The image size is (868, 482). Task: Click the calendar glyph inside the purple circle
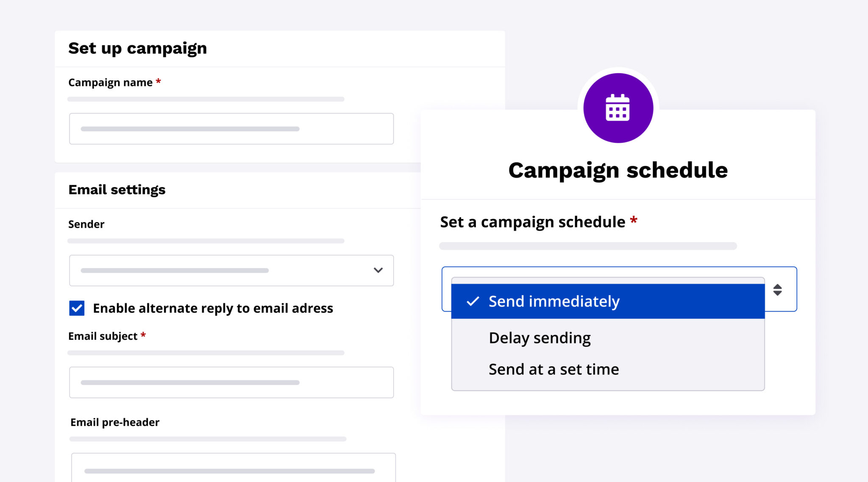click(618, 107)
